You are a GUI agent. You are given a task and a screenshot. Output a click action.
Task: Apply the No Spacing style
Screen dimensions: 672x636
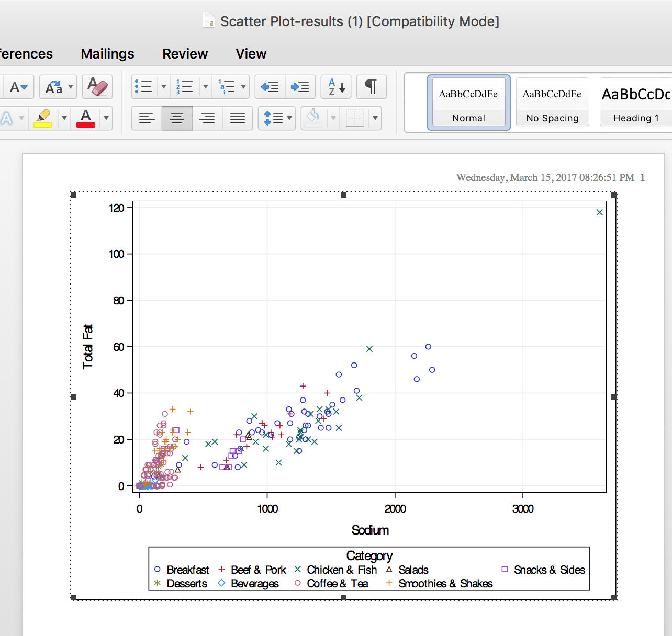pos(552,103)
